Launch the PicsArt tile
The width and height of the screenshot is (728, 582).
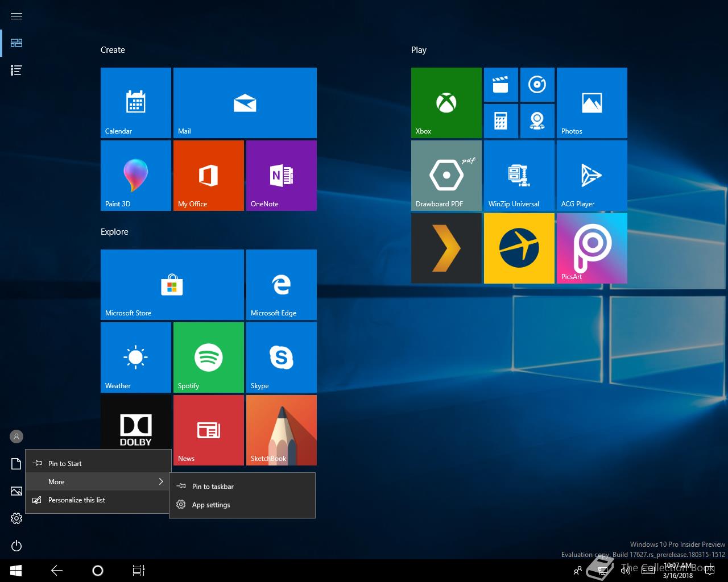click(592, 248)
